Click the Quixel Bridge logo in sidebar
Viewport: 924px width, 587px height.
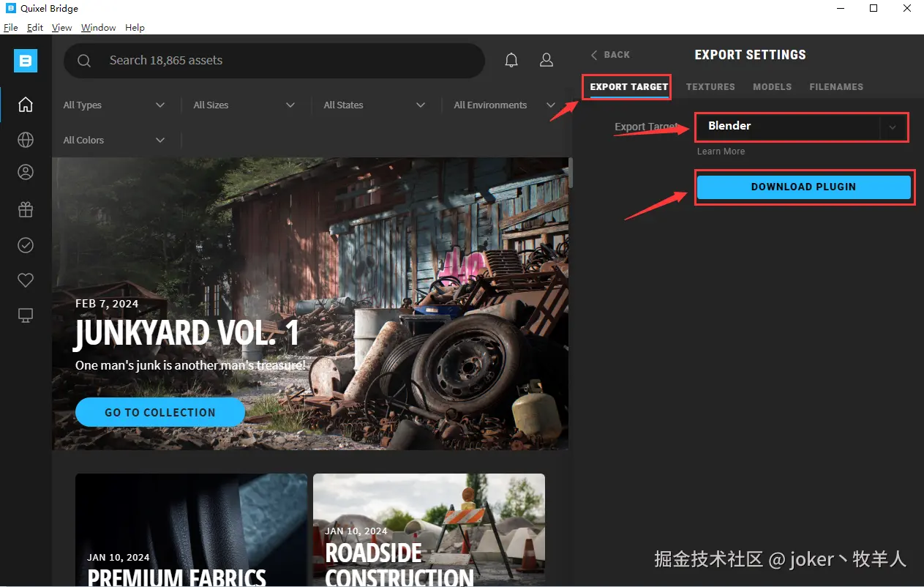[x=26, y=61]
